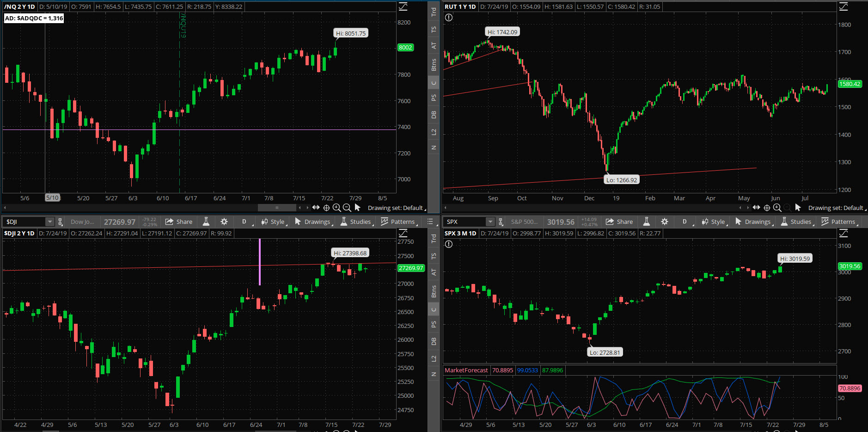Zoom out on the /NQ chart
The height and width of the screenshot is (432, 868).
pyautogui.click(x=347, y=208)
